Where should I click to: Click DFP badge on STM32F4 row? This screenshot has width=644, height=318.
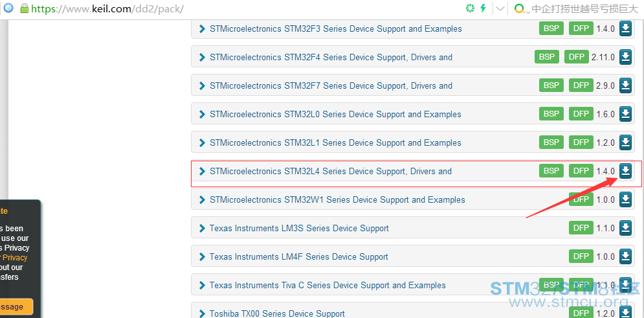[577, 57]
